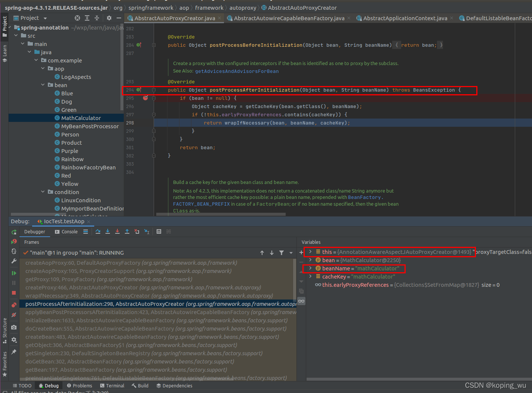Switch to AbstractApplicationContext.java tab
The width and height of the screenshot is (532, 393).
(x=405, y=18)
